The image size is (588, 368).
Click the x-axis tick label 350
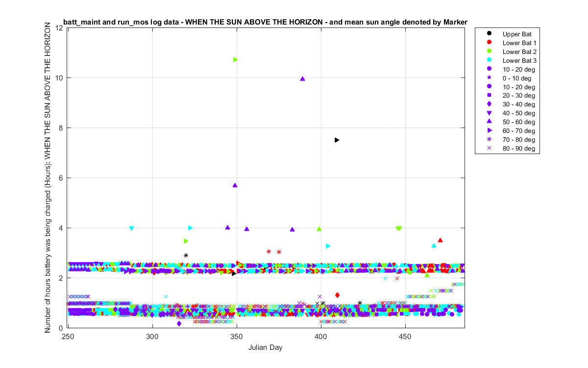[237, 337]
